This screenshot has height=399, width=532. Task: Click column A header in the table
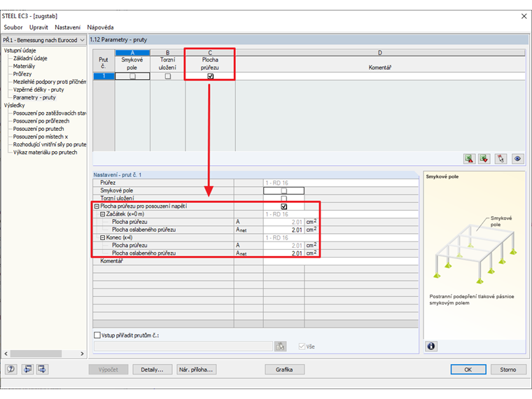click(x=133, y=52)
